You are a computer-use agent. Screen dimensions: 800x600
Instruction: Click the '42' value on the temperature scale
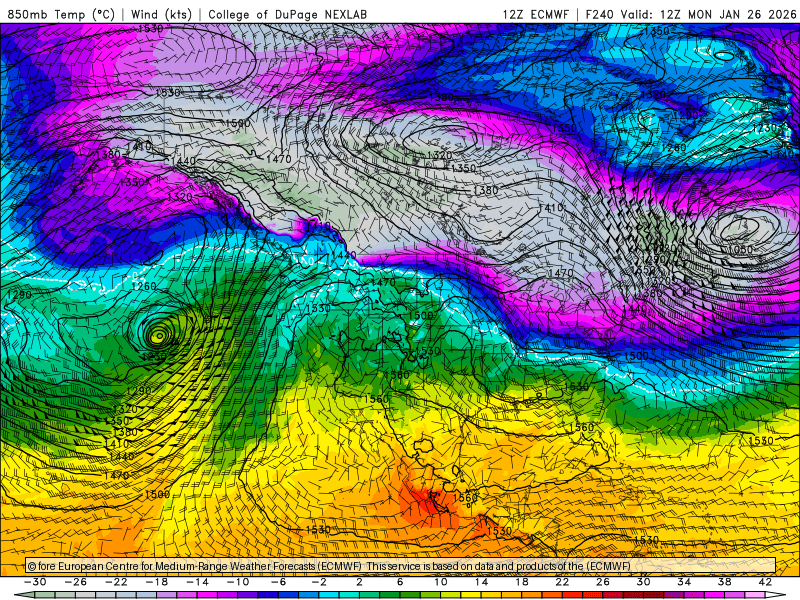tap(765, 582)
